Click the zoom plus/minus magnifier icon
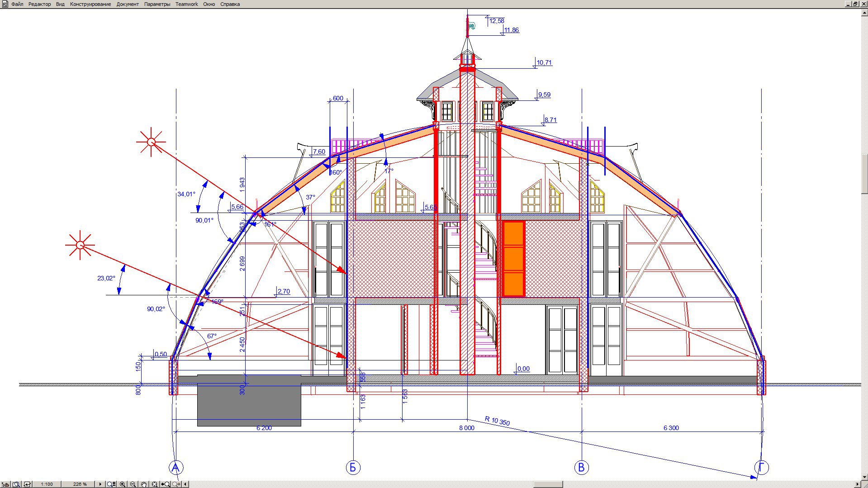The width and height of the screenshot is (868, 488). pos(111,484)
